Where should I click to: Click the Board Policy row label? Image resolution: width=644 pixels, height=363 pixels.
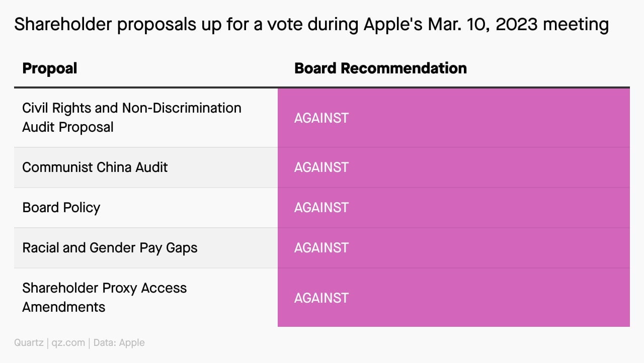[x=61, y=208]
